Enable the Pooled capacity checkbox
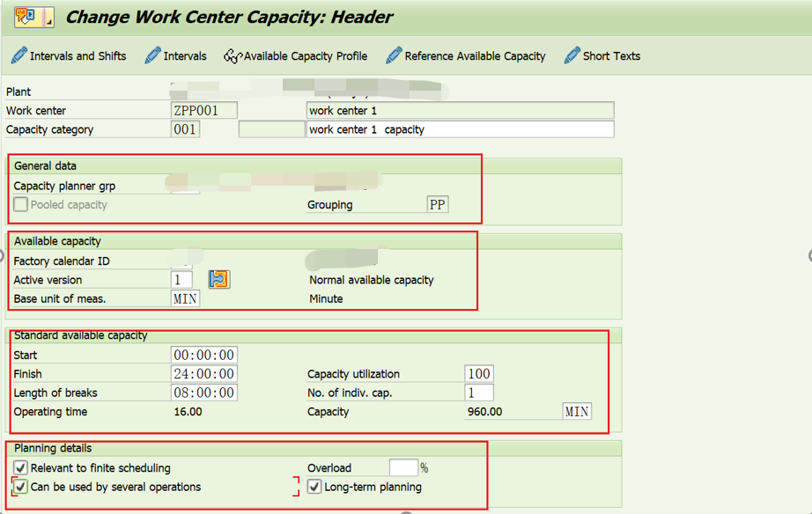This screenshot has width=812, height=514. coord(19,204)
